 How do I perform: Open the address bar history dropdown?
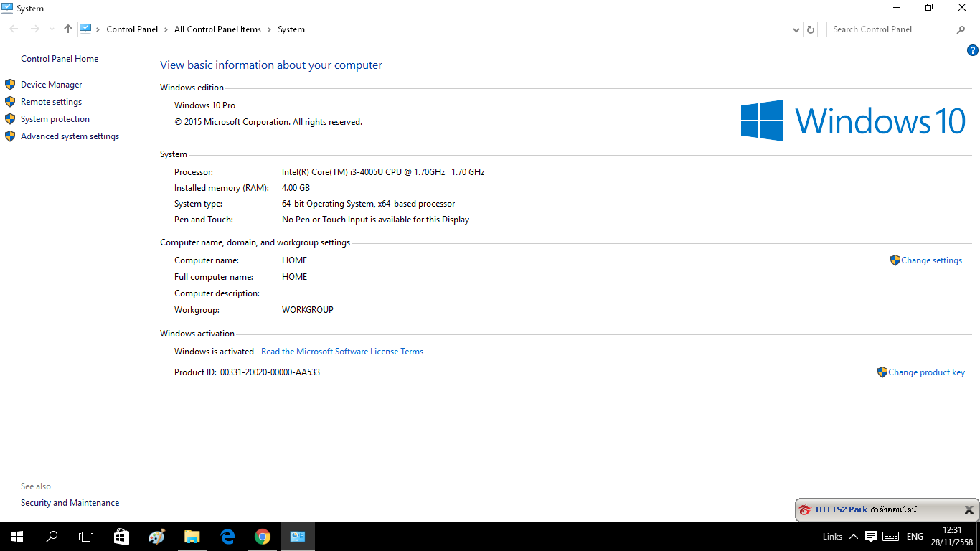click(796, 29)
